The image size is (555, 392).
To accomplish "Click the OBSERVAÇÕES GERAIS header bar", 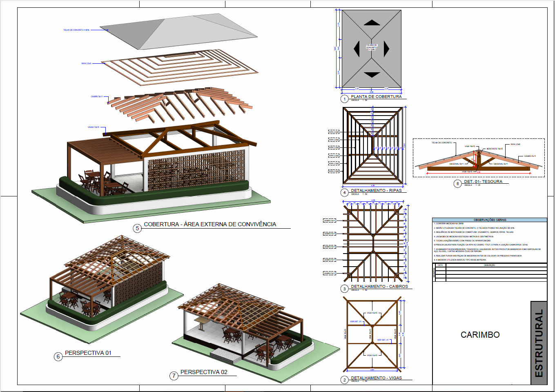I will pyautogui.click(x=489, y=220).
